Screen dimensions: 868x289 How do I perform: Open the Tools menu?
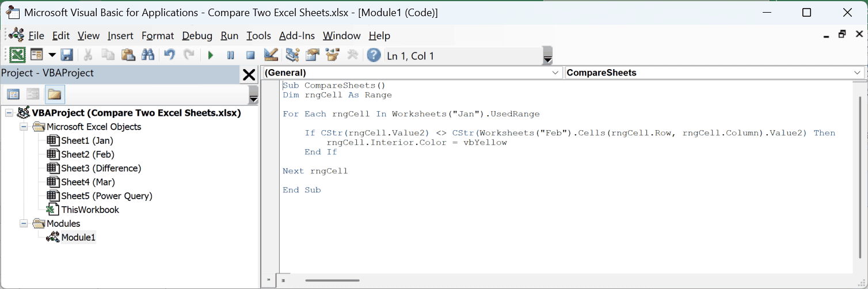point(258,36)
